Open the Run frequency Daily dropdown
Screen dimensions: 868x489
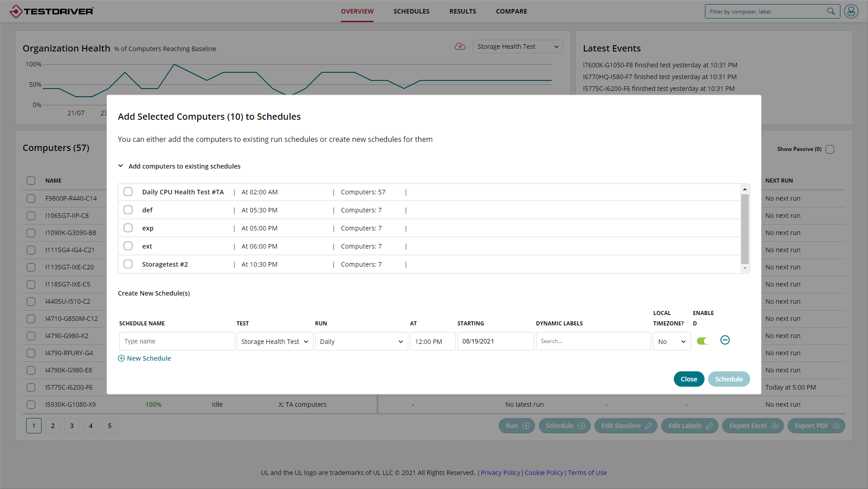click(361, 342)
